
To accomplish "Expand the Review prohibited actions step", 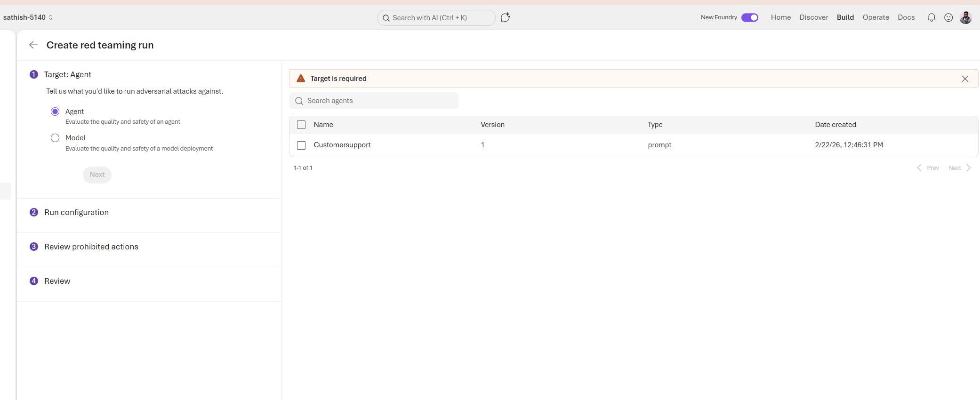I will click(x=91, y=247).
